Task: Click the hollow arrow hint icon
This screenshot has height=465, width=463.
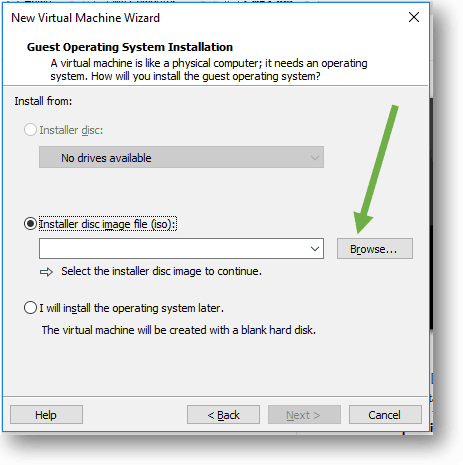Action: click(x=46, y=272)
